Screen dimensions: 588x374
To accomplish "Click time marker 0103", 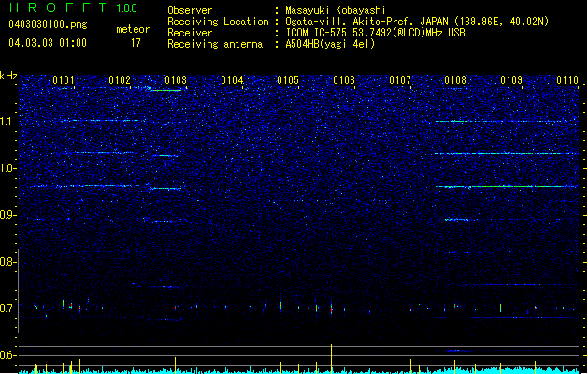I will [176, 80].
